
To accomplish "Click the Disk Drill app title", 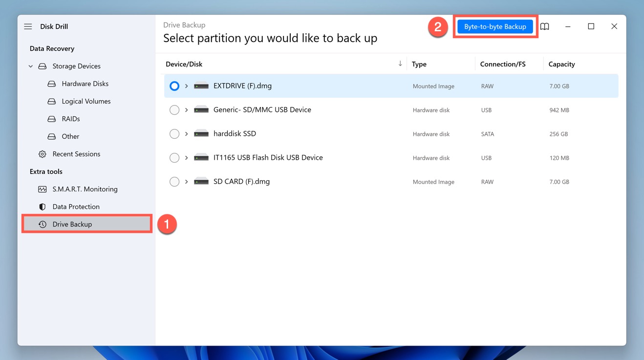I will click(x=54, y=26).
